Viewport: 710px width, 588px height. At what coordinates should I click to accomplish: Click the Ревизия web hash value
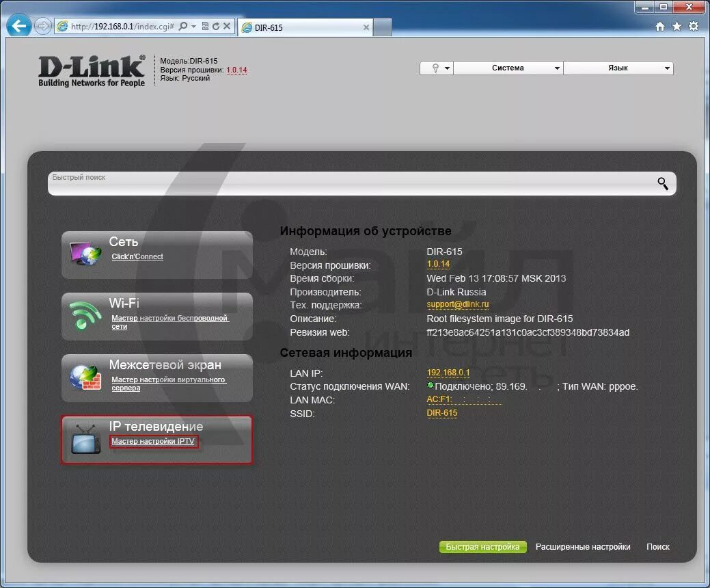[528, 332]
